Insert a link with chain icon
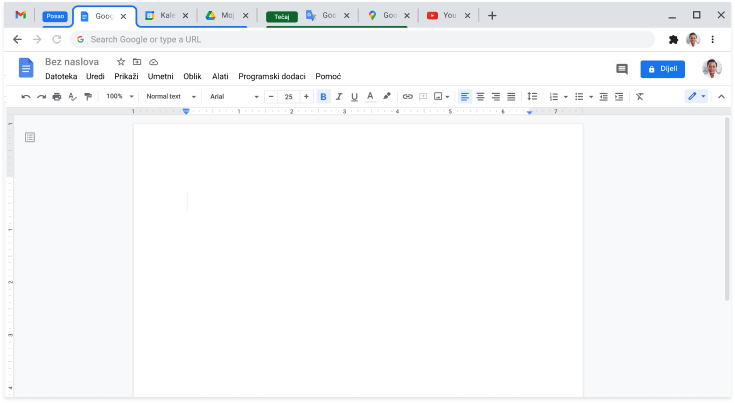The image size is (735, 403). tap(408, 97)
